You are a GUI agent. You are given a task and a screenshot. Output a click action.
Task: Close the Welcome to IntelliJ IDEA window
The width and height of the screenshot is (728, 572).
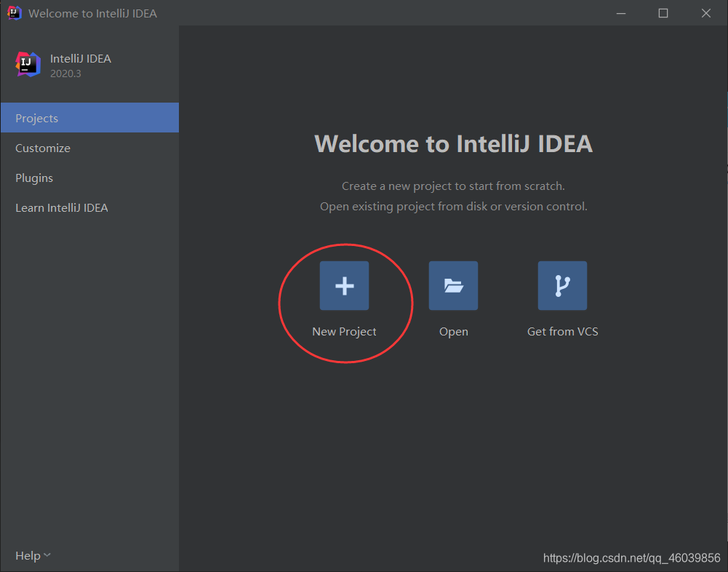tap(705, 13)
